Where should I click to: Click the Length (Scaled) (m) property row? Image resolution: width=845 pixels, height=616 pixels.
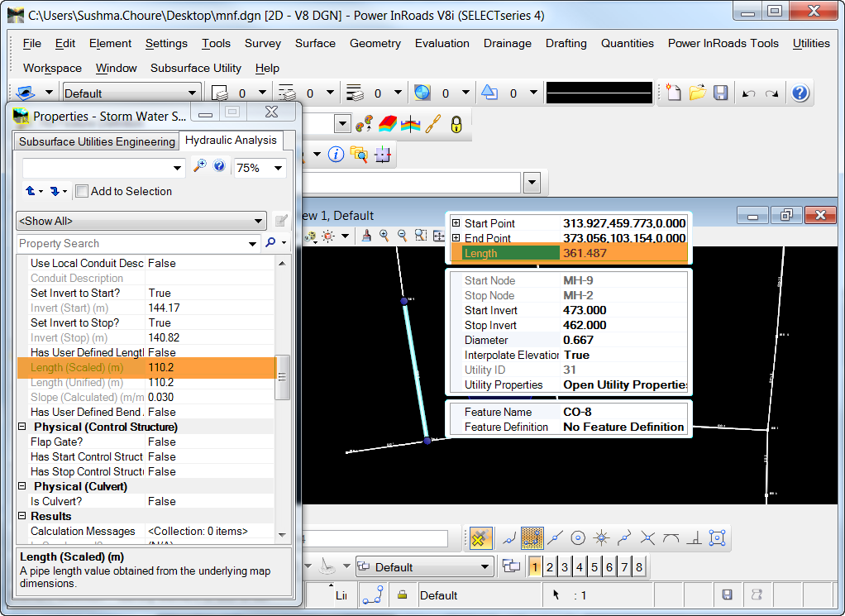(146, 368)
